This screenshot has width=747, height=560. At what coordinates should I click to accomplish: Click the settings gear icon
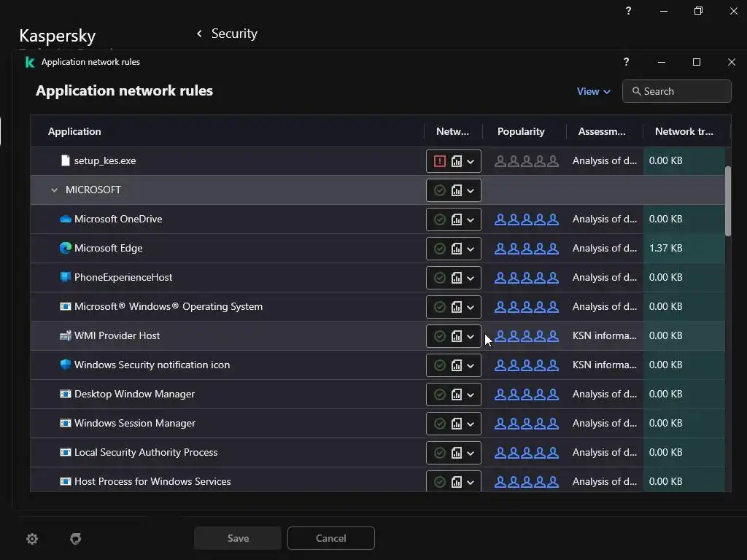pos(32,539)
